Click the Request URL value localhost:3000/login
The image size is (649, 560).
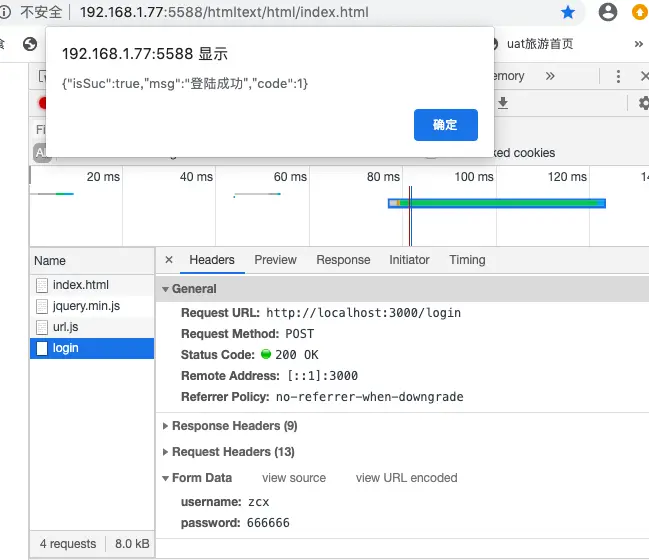pos(363,313)
